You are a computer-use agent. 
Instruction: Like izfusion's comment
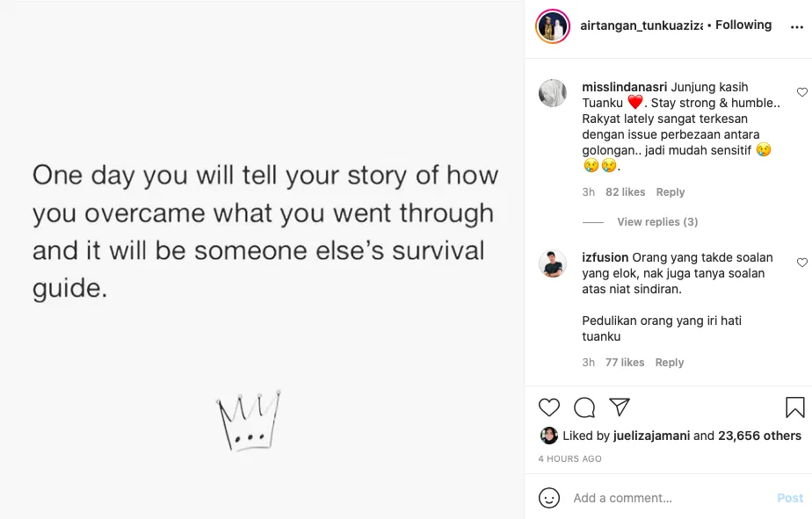point(801,263)
